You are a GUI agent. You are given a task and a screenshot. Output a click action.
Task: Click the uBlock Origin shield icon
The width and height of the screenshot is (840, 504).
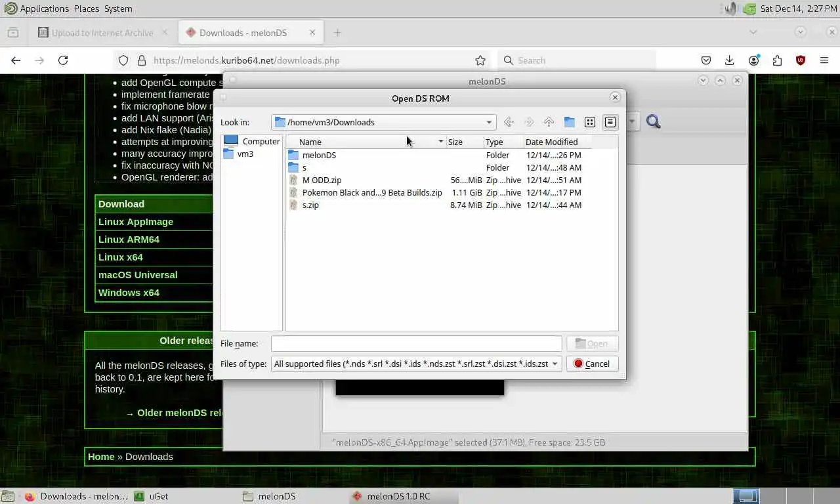(801, 60)
